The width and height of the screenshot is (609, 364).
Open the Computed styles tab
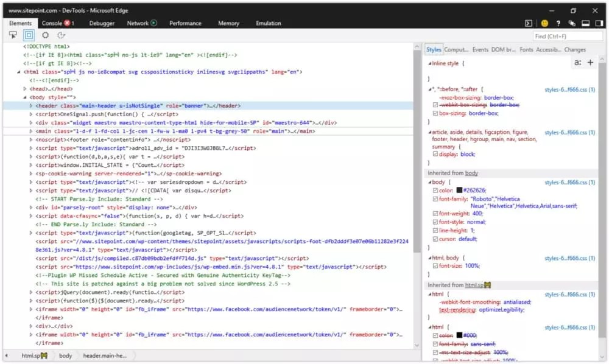(457, 49)
